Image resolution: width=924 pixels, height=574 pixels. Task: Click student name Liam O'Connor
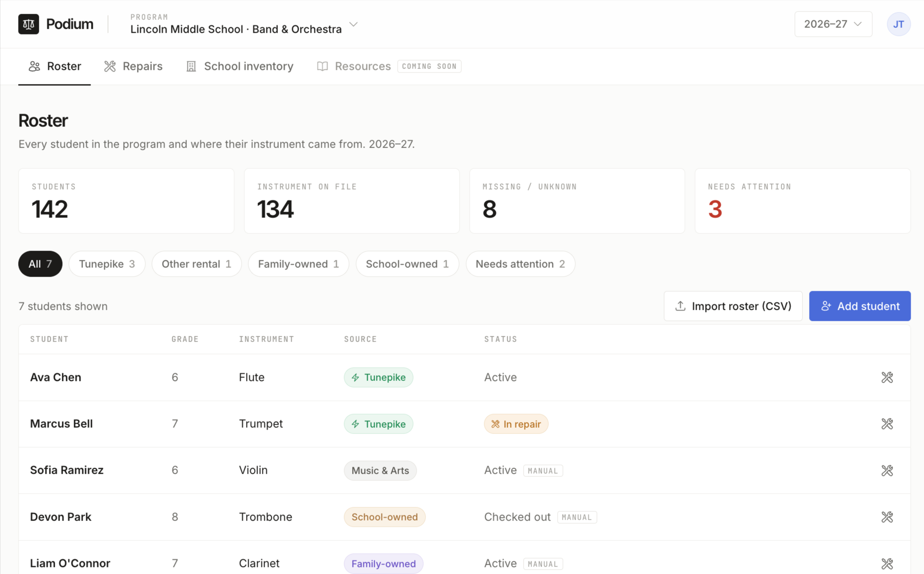(x=70, y=563)
